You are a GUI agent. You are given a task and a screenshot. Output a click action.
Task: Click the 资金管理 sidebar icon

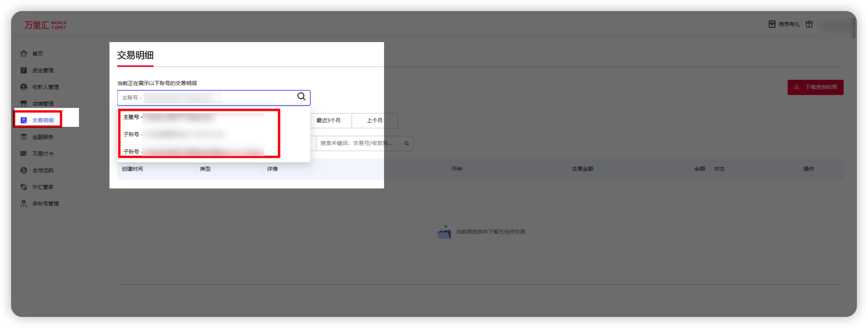coord(24,70)
